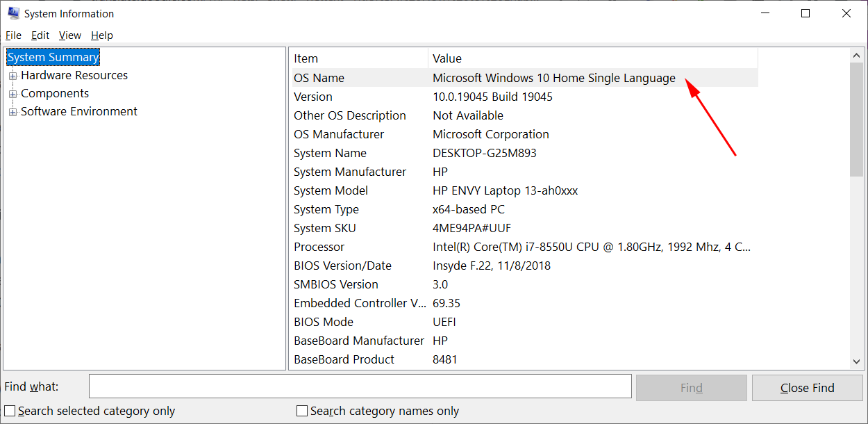
Task: Click the value Microsoft Corporation
Action: click(491, 134)
